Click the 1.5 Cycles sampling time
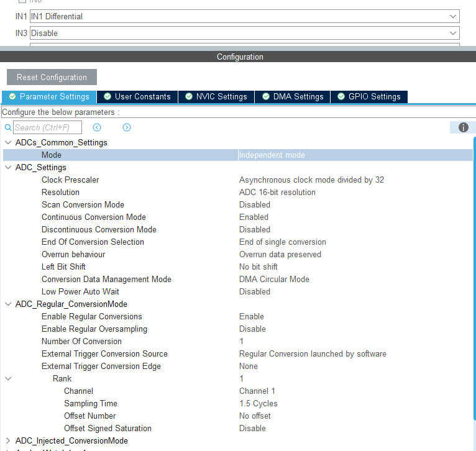 259,404
